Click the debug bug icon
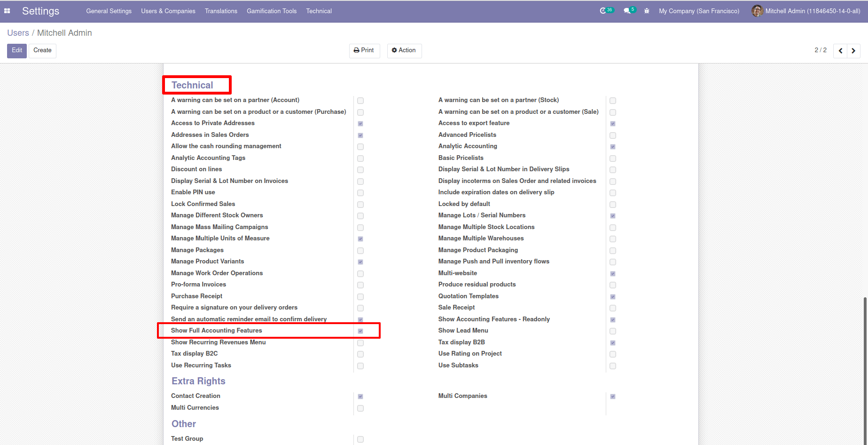868x445 pixels. click(647, 11)
